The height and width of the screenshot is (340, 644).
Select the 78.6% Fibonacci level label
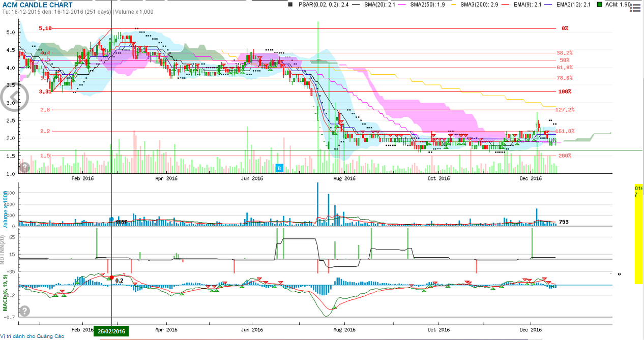click(565, 78)
